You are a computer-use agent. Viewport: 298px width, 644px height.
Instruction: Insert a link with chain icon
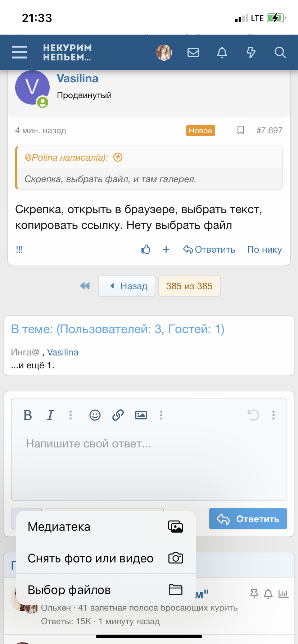pyautogui.click(x=118, y=415)
